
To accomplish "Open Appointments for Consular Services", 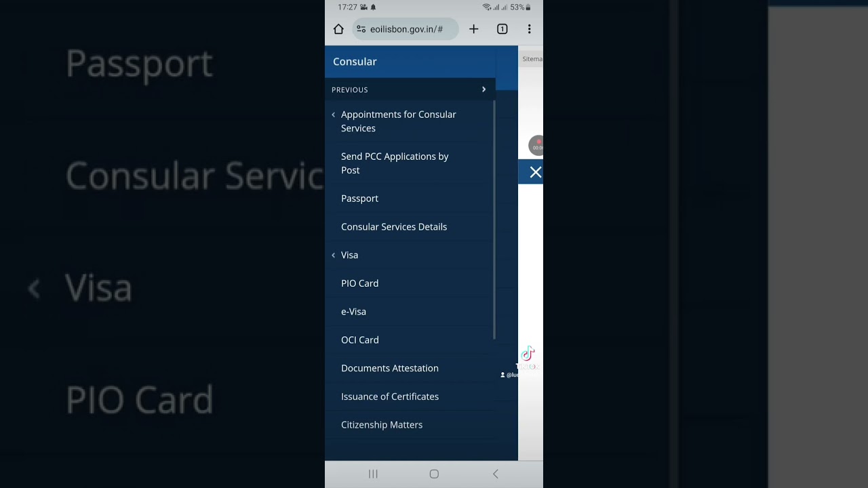I will click(399, 121).
